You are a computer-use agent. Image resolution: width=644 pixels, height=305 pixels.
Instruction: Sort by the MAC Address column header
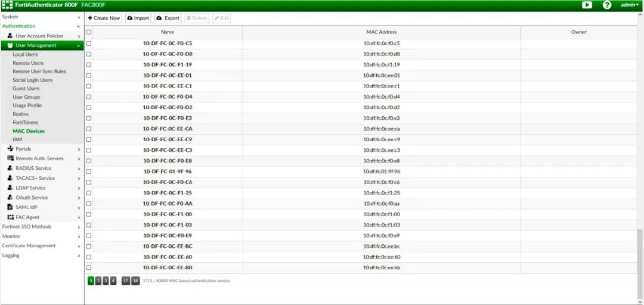click(x=381, y=32)
